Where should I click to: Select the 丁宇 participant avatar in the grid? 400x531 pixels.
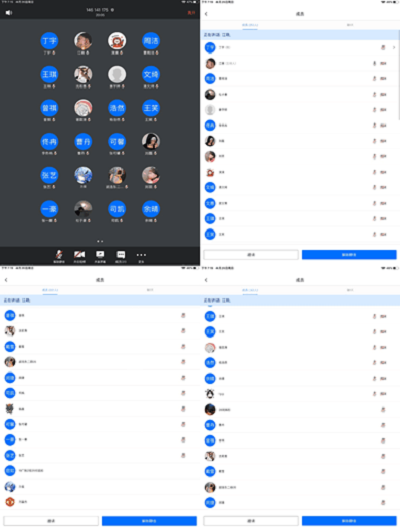(49, 41)
